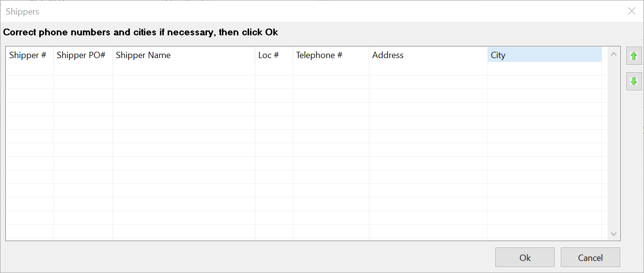The width and height of the screenshot is (644, 273).
Task: Click the first empty Shipper Name cell
Action: [x=183, y=69]
